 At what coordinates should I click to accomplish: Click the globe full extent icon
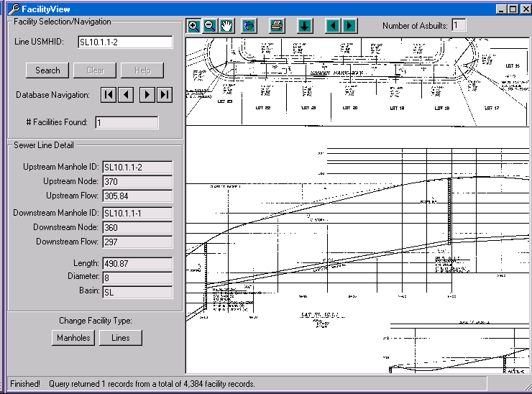249,26
